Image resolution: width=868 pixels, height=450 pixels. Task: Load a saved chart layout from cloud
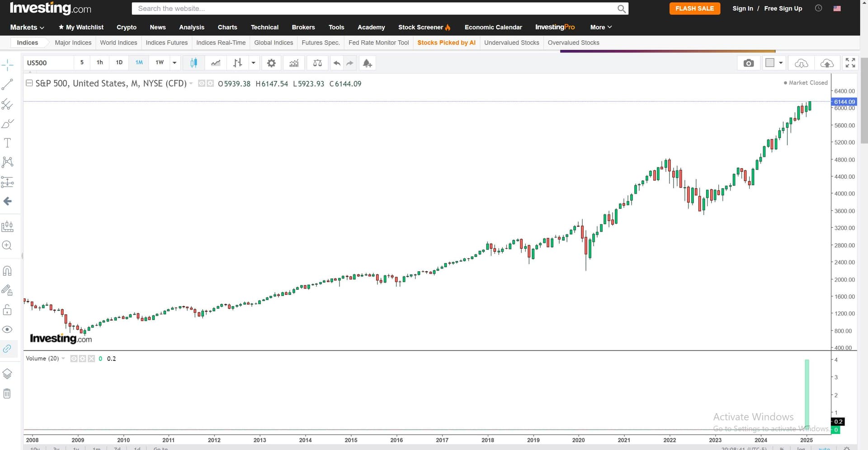pyautogui.click(x=801, y=63)
